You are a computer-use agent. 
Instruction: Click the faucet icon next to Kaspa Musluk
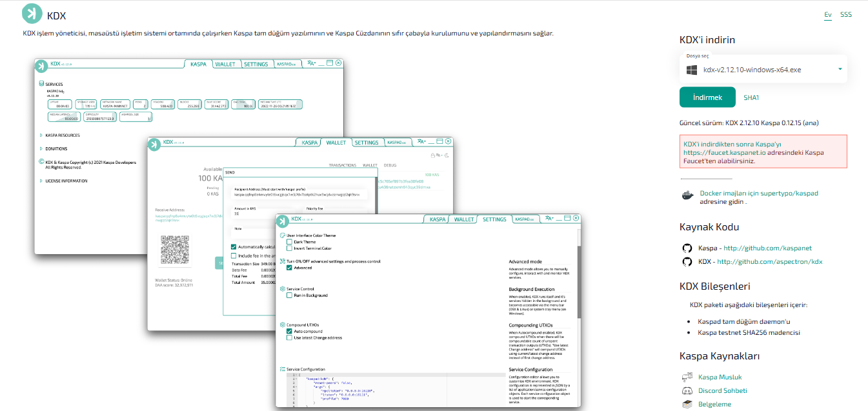[x=687, y=377]
